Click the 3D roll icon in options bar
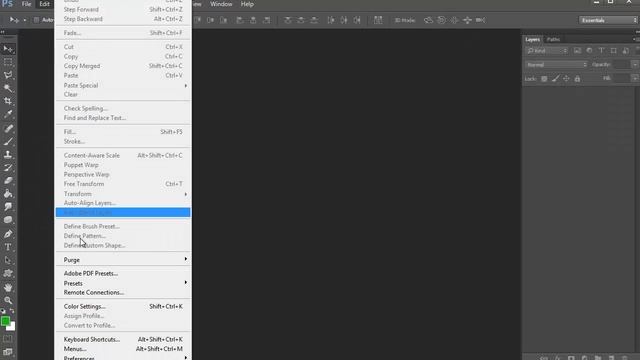Screen dimensions: 640x360 (441, 20)
